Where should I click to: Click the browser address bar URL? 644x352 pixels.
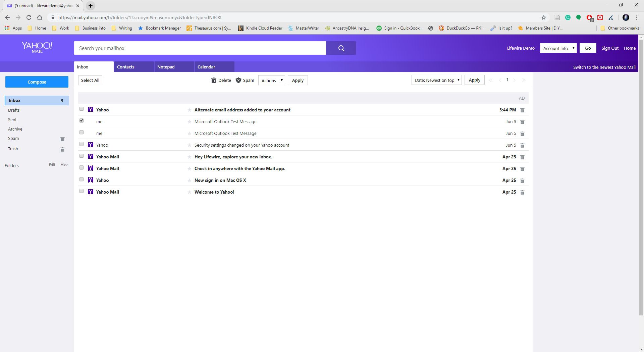(x=140, y=17)
